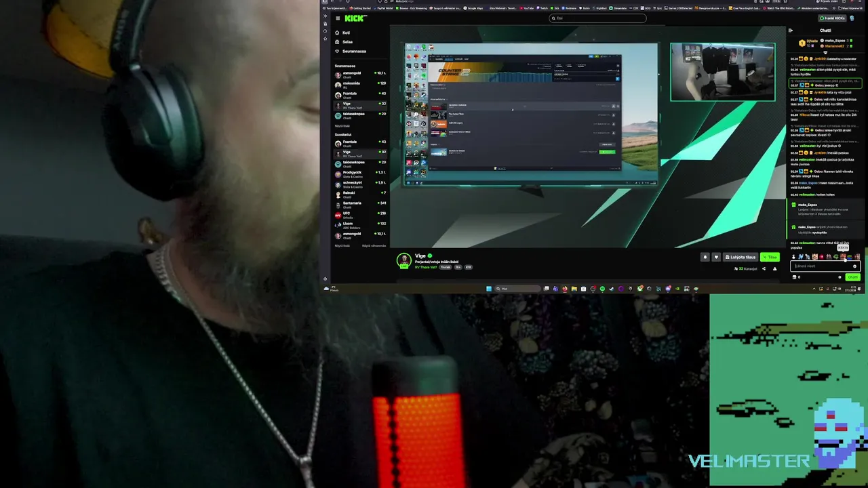Open the KICKs gift shop icon
868x488 pixels.
[795, 277]
